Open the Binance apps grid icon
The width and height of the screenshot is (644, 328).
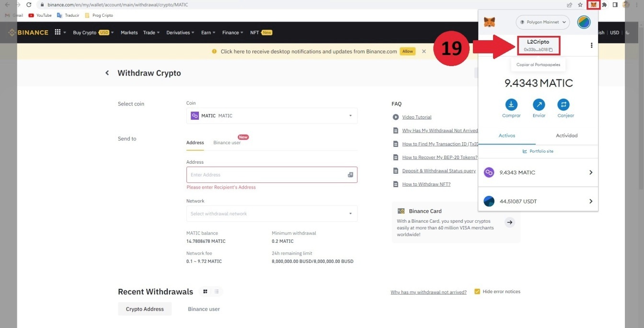point(58,33)
